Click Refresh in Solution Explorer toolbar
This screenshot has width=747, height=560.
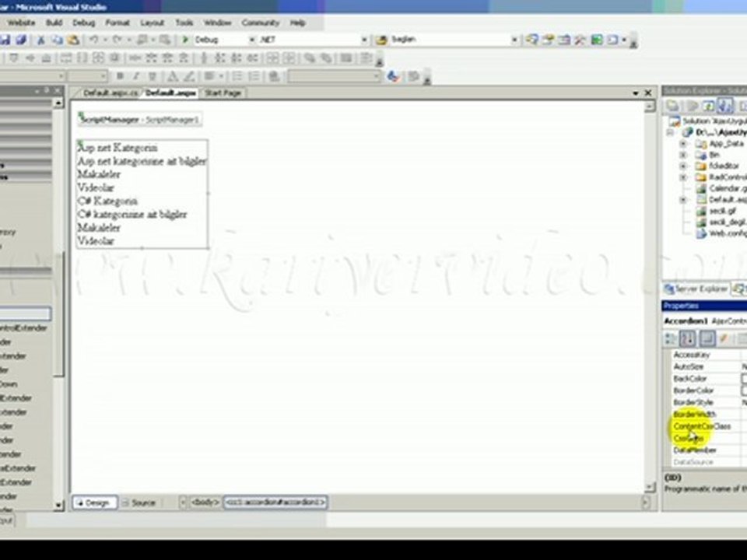click(x=708, y=107)
